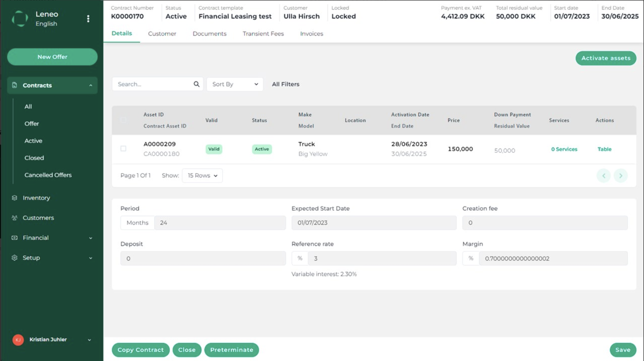Switch to the Customer tab
The height and width of the screenshot is (361, 644).
(162, 34)
